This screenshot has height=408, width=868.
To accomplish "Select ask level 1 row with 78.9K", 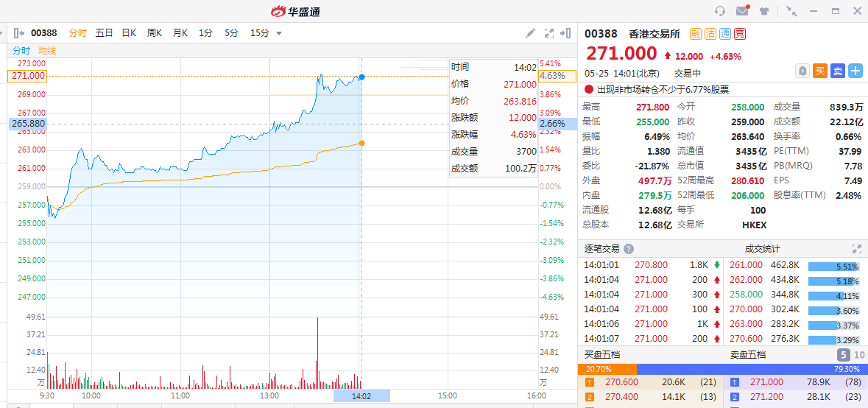I will pyautogui.click(x=795, y=382).
